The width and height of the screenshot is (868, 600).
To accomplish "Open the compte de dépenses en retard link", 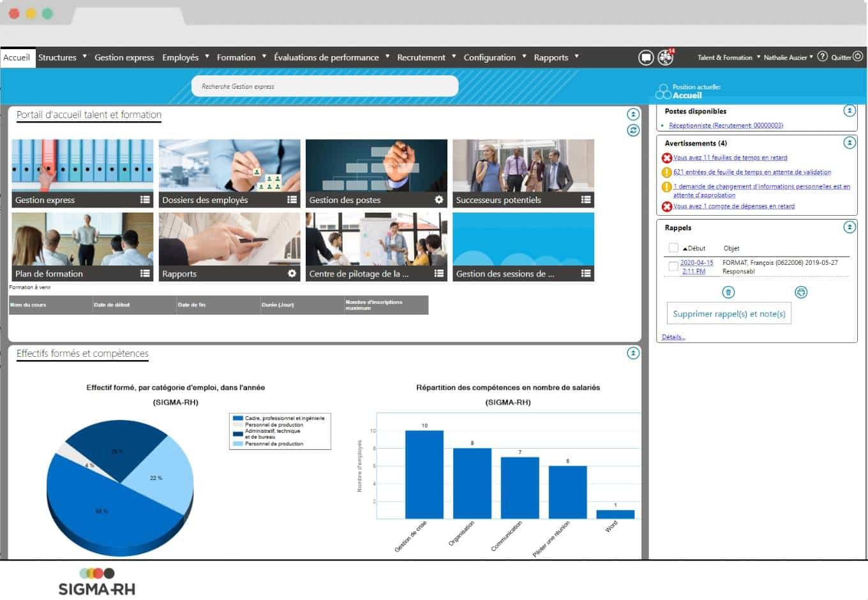I will click(x=734, y=206).
